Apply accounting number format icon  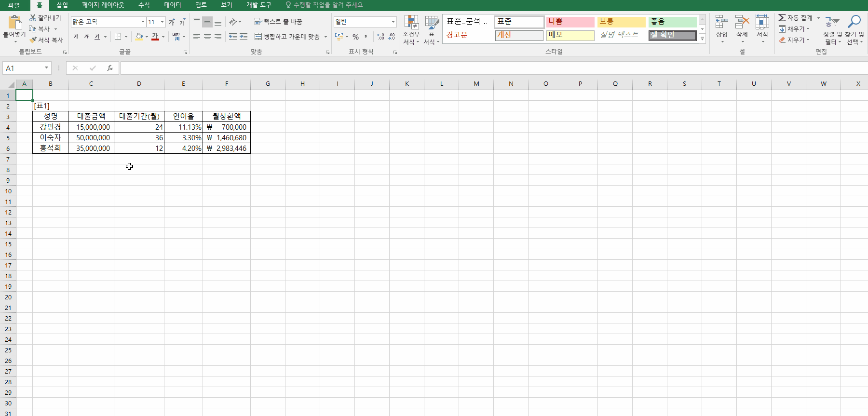point(339,37)
